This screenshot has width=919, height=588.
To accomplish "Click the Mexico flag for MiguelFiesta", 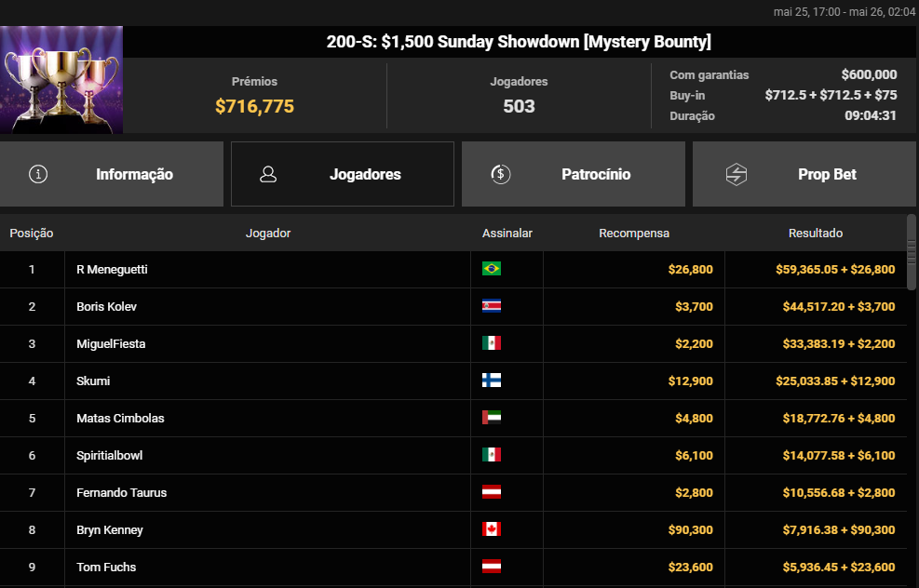I will 491,343.
